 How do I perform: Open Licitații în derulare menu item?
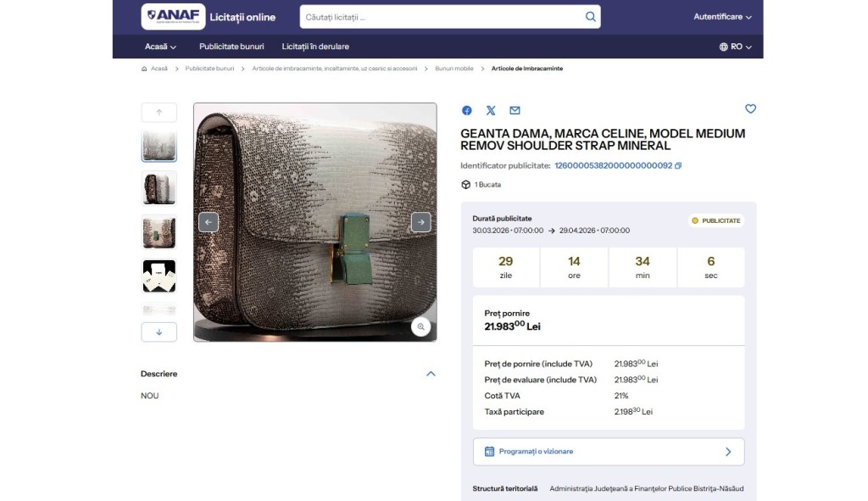[315, 47]
